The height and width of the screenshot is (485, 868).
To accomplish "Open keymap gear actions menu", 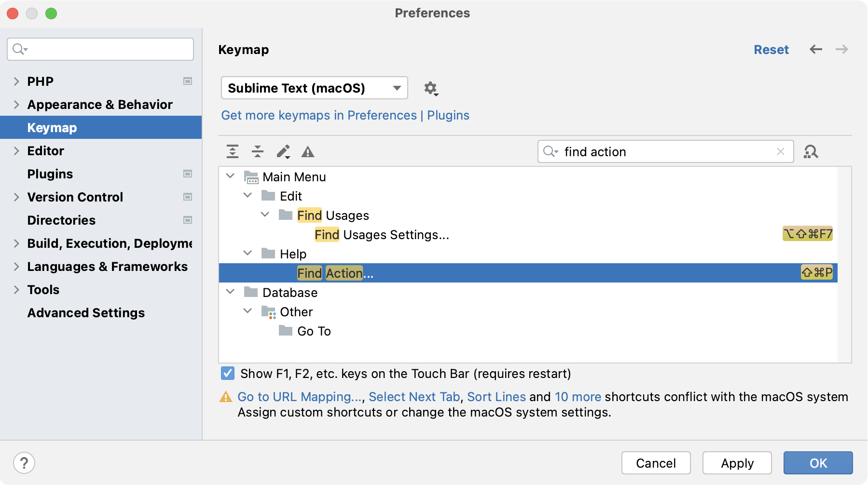I will click(x=430, y=89).
